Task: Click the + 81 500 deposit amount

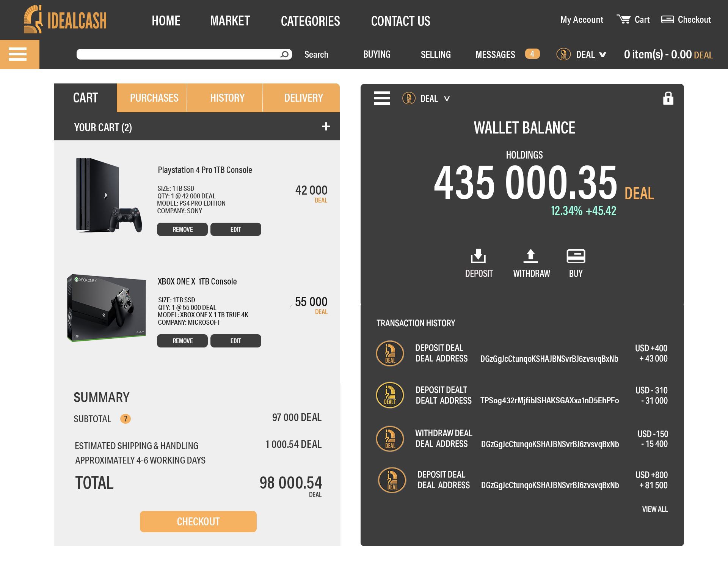Action: click(x=653, y=485)
